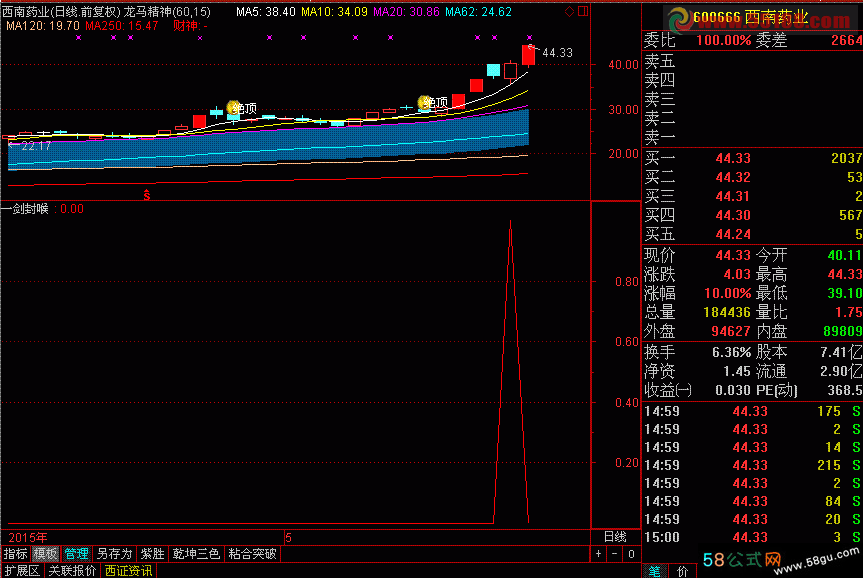Click the 总量 value 184436
Viewport: 863px width, 578px height.
(727, 313)
